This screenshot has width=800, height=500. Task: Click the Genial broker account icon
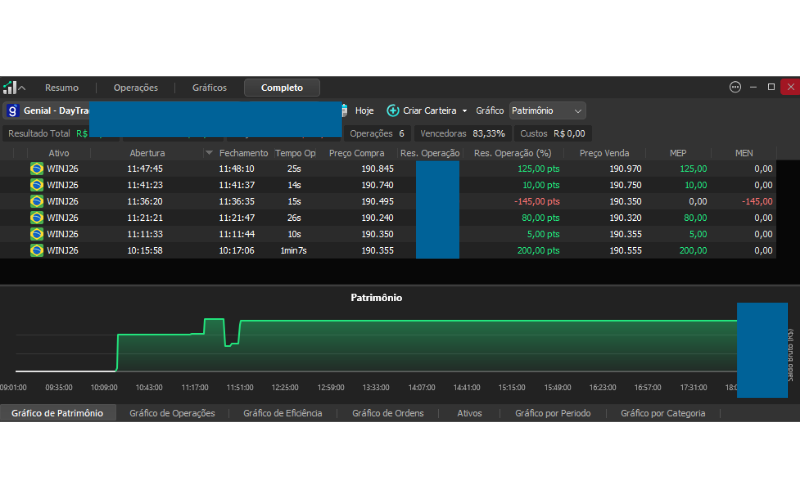coord(13,111)
